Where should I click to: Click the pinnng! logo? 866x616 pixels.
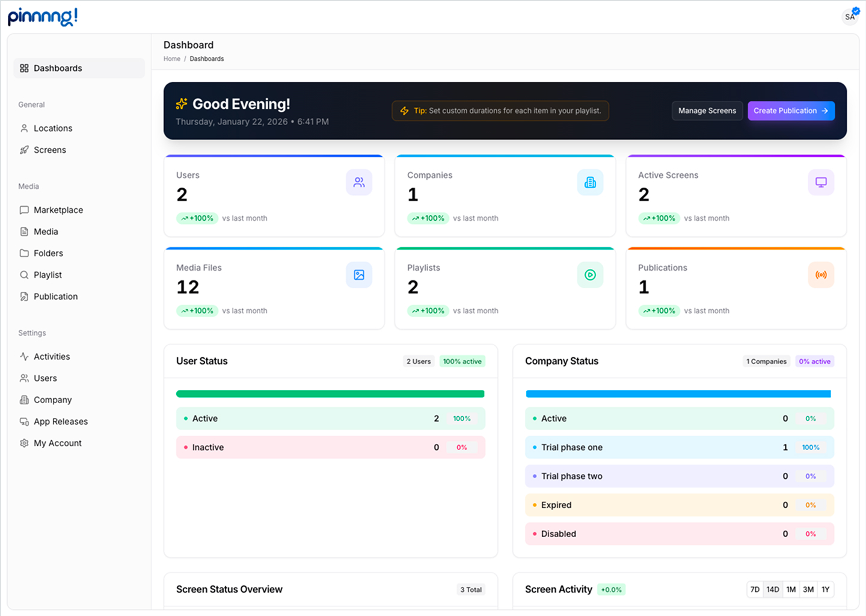point(43,17)
